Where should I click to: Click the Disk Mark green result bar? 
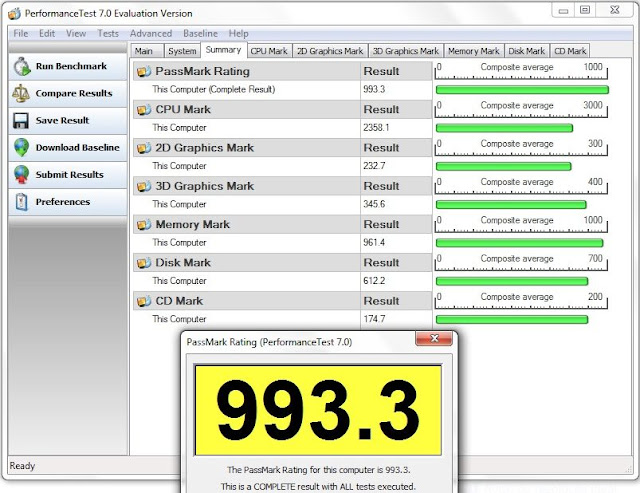coord(512,281)
